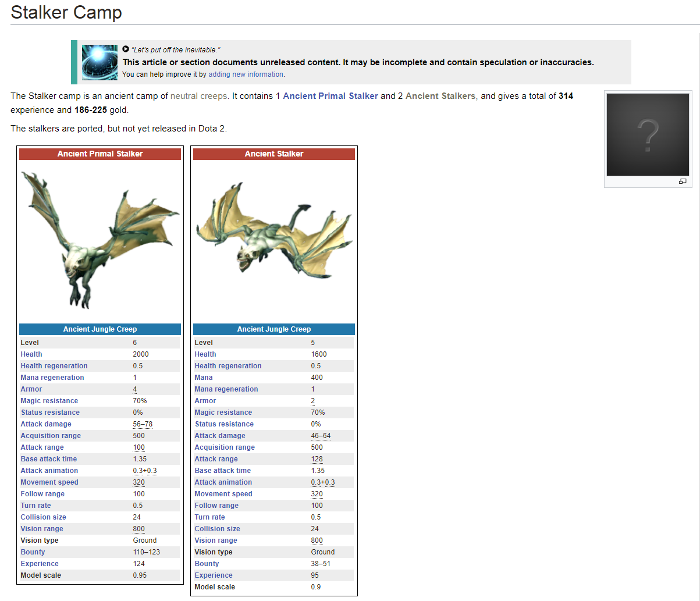Open Attack animation link in Ancient Stalker table
The width and height of the screenshot is (700, 601).
(223, 482)
